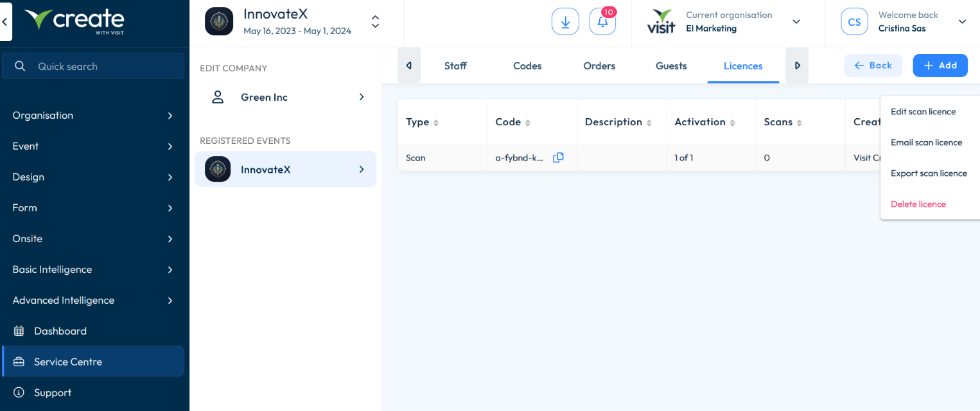Open the Support page
Viewport: 980px width, 411px height.
93,392
